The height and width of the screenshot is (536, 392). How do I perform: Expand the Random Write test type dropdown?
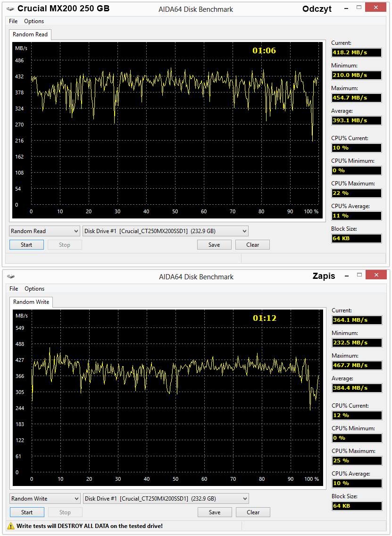[x=45, y=499]
